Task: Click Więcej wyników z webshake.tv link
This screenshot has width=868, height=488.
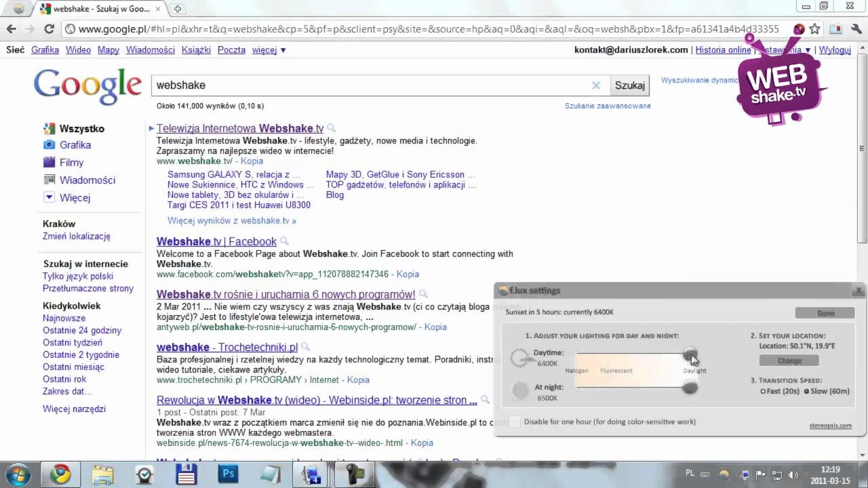Action: 232,221
